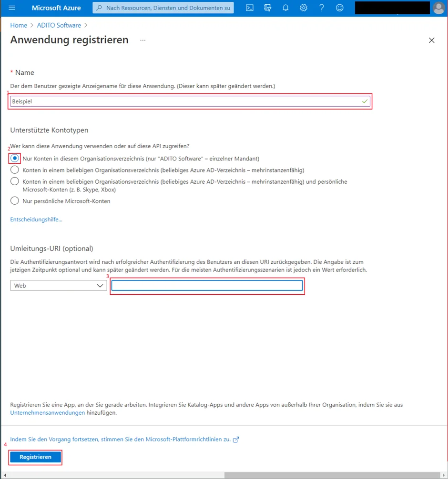This screenshot has height=479, width=448.
Task: Choose Azure AD and personal Microsoft accounts option
Action: tap(14, 181)
